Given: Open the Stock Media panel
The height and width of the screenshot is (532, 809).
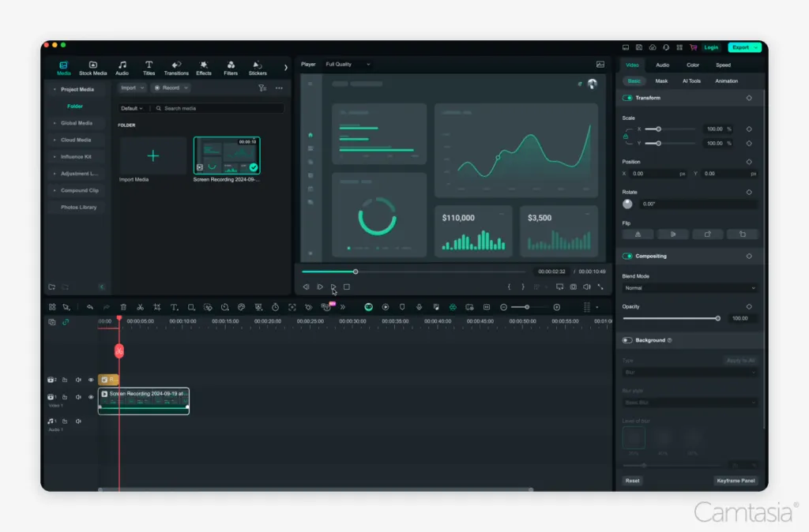Looking at the screenshot, I should (x=93, y=68).
